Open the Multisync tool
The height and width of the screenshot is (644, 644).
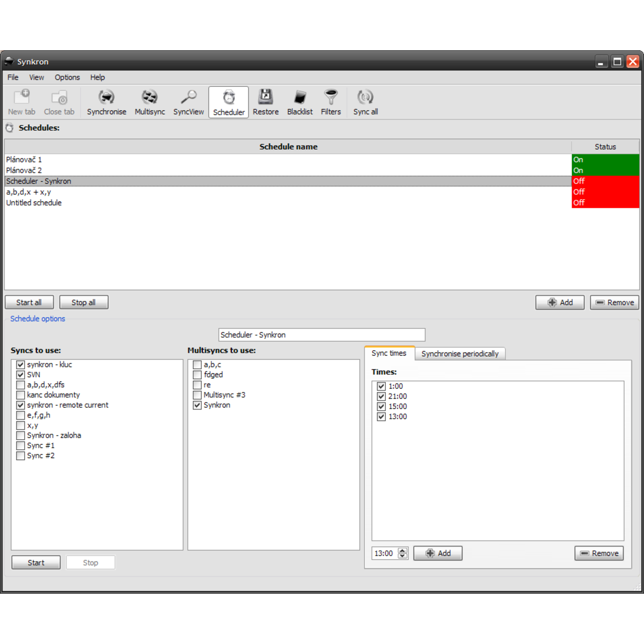pos(149,102)
